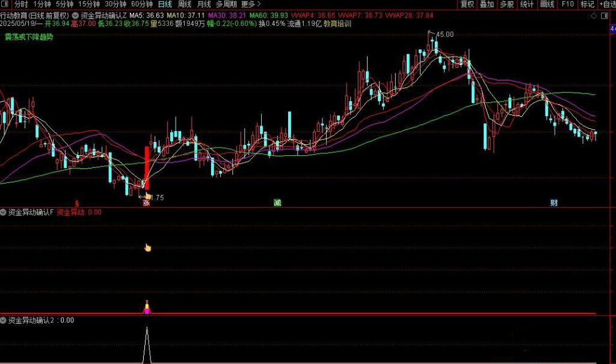The width and height of the screenshot is (616, 364).
Task: Click the red $ marker below the chart
Action: pos(76,203)
